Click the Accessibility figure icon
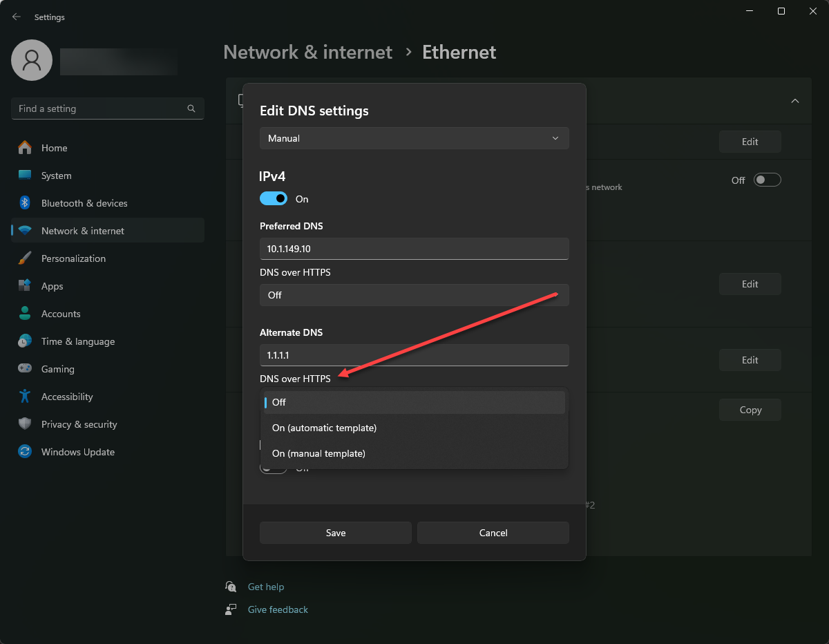829x644 pixels. tap(25, 397)
